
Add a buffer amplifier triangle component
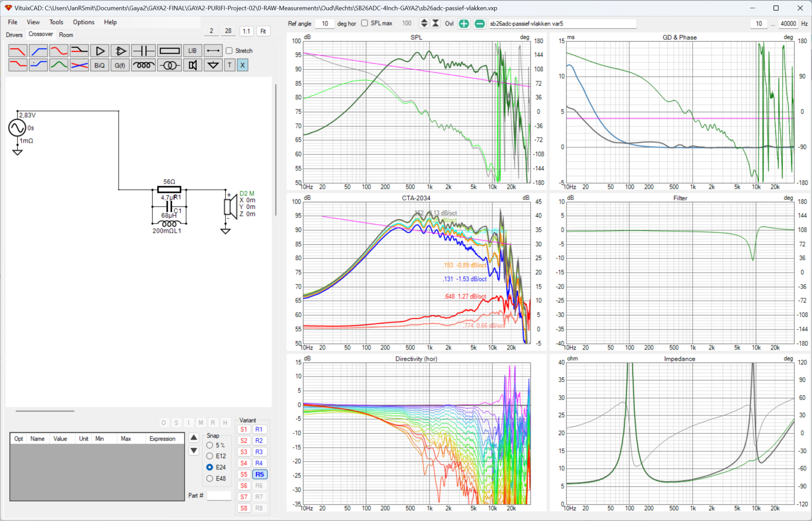click(100, 51)
